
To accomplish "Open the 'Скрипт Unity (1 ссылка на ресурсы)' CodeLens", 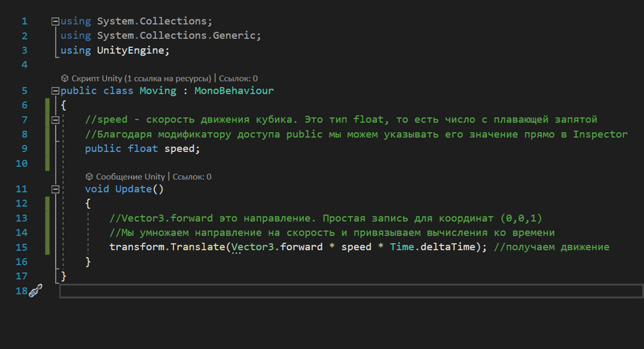I will click(141, 78).
